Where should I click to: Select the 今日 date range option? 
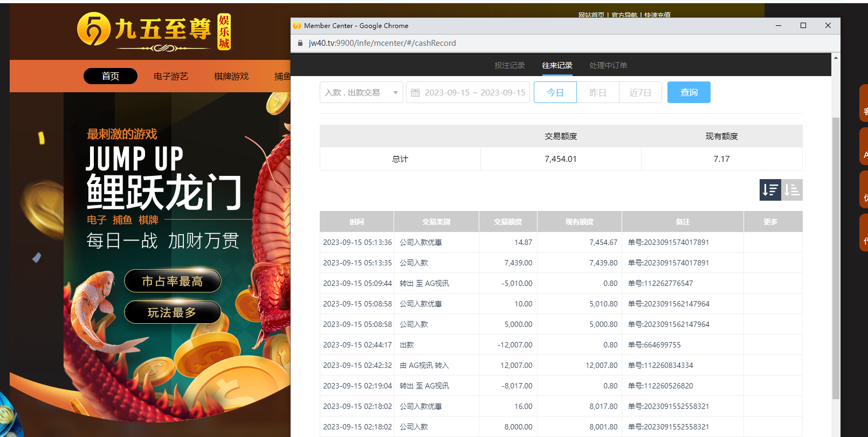pos(555,92)
